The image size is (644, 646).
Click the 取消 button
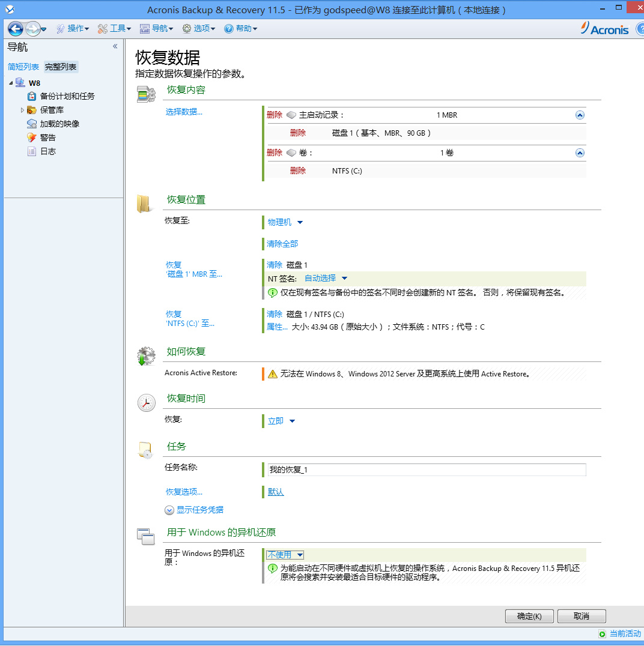[x=582, y=617]
